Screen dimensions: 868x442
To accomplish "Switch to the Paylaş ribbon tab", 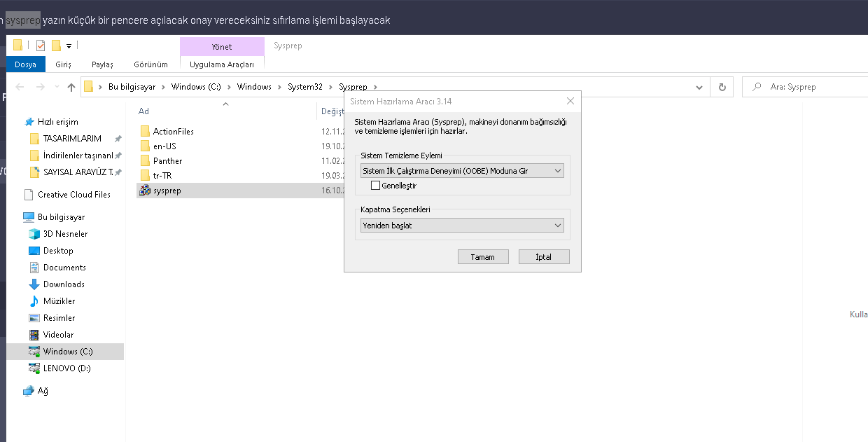I will click(x=102, y=64).
